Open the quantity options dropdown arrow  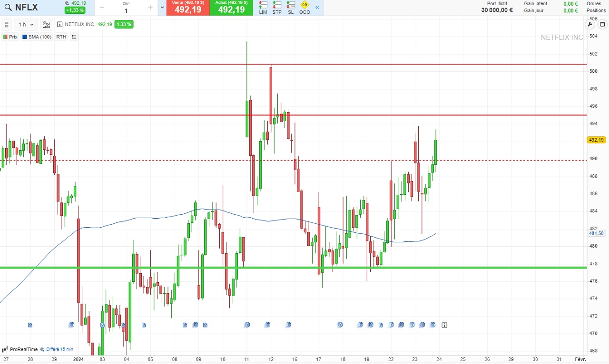pos(162,8)
